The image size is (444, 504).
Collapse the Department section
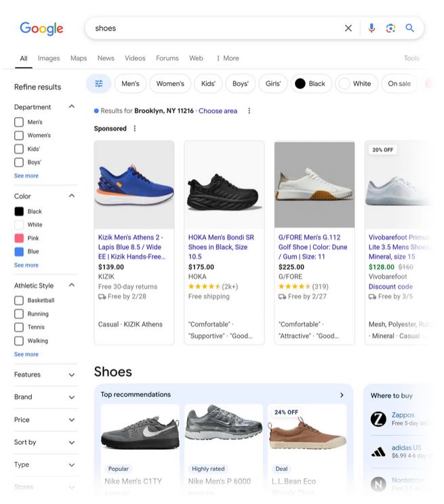(72, 106)
